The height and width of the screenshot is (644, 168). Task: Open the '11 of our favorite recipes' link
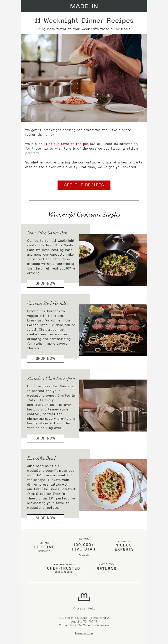pos(66,144)
